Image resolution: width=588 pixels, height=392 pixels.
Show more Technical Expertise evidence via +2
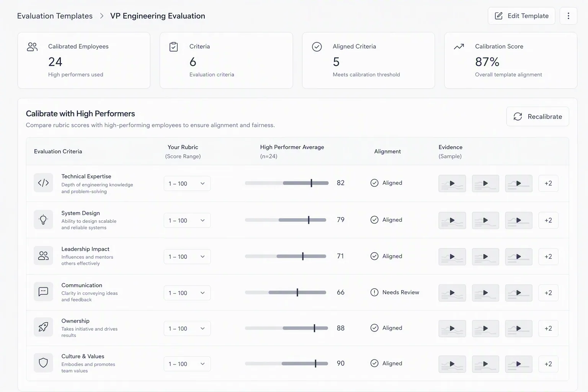point(548,183)
